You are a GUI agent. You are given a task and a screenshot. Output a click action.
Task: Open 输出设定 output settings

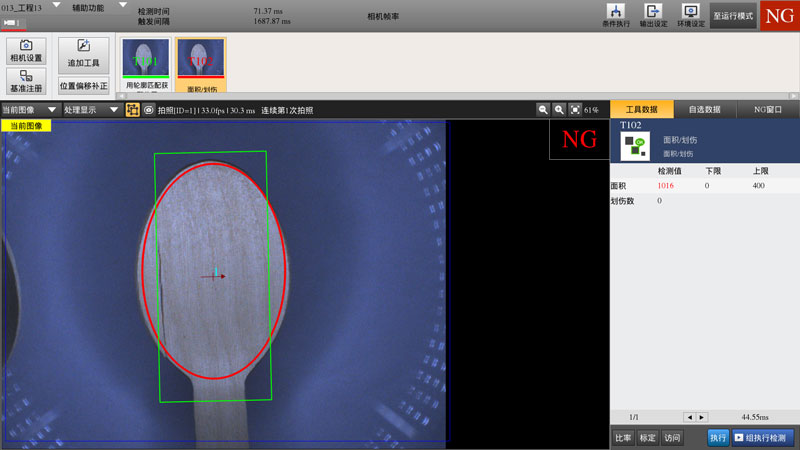tap(654, 16)
